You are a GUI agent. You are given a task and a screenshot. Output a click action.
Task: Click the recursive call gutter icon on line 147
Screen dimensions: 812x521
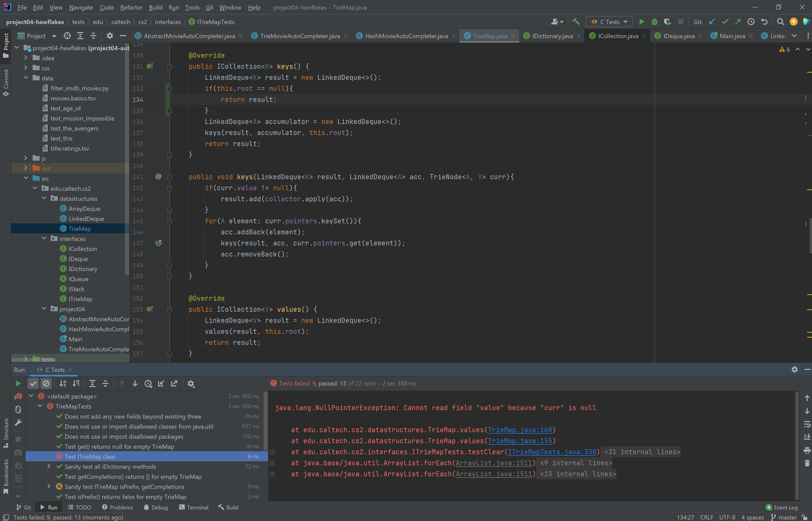pyautogui.click(x=158, y=243)
